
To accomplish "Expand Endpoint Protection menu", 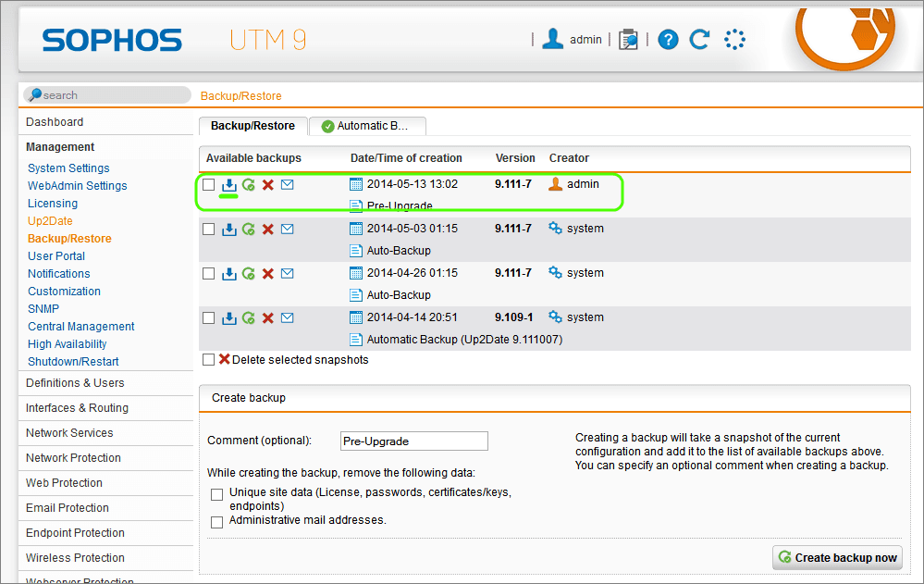I will (x=76, y=533).
